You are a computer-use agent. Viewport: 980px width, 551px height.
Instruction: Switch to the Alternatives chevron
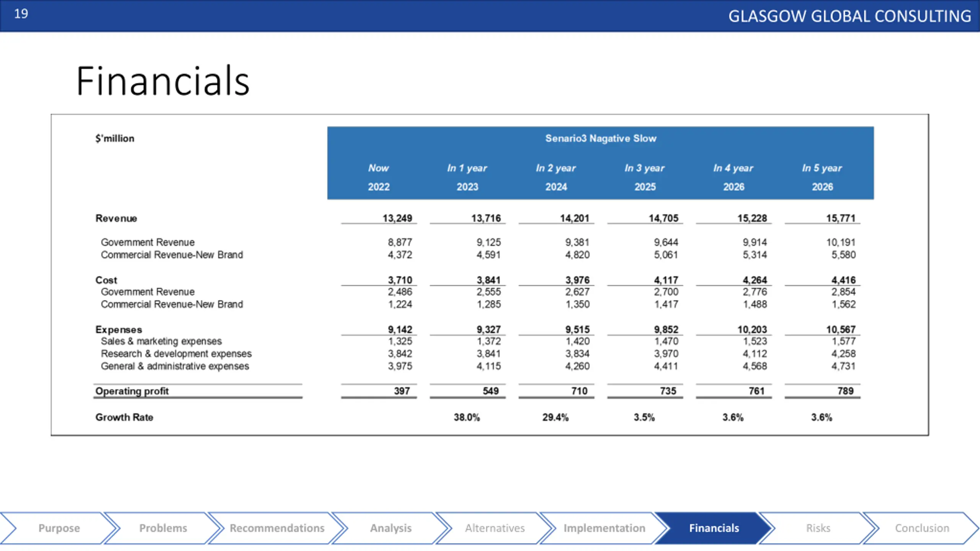[495, 528]
